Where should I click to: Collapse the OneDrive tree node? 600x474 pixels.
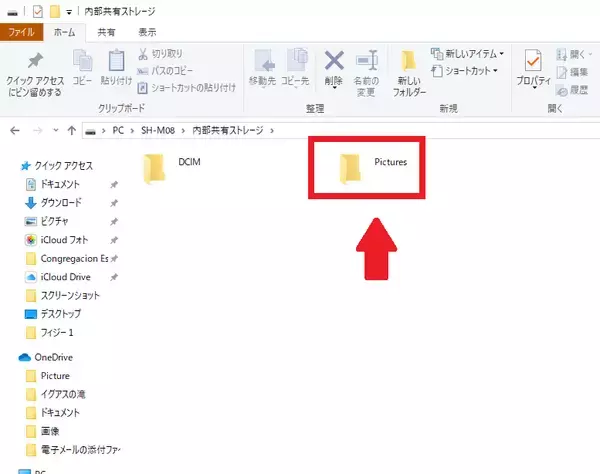pos(10,357)
